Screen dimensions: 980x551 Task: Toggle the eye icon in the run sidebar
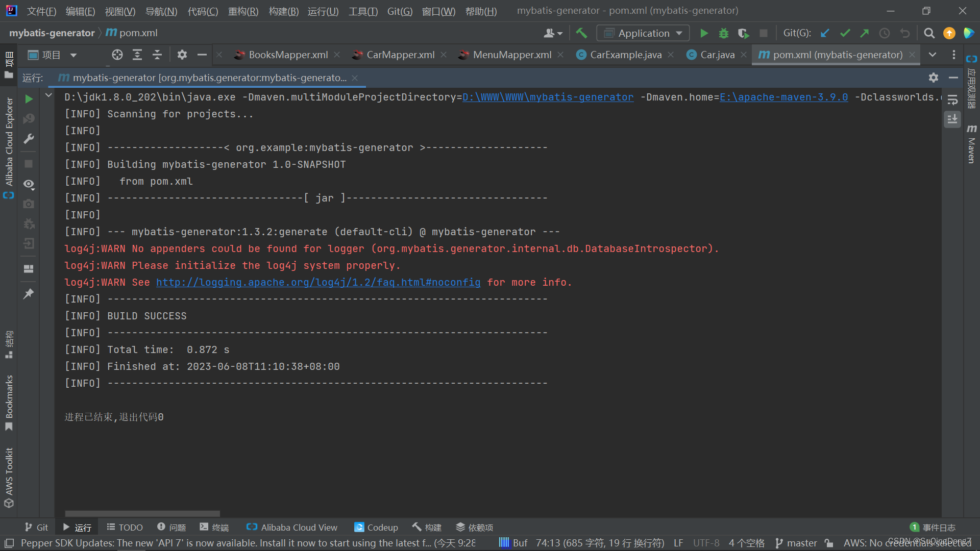pyautogui.click(x=29, y=184)
